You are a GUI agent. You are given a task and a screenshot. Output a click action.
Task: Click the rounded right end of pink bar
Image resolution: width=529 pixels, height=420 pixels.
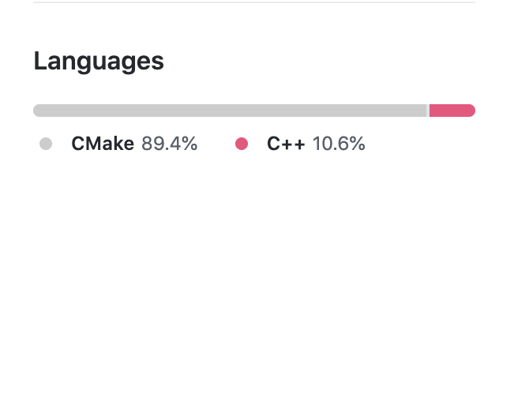point(471,111)
